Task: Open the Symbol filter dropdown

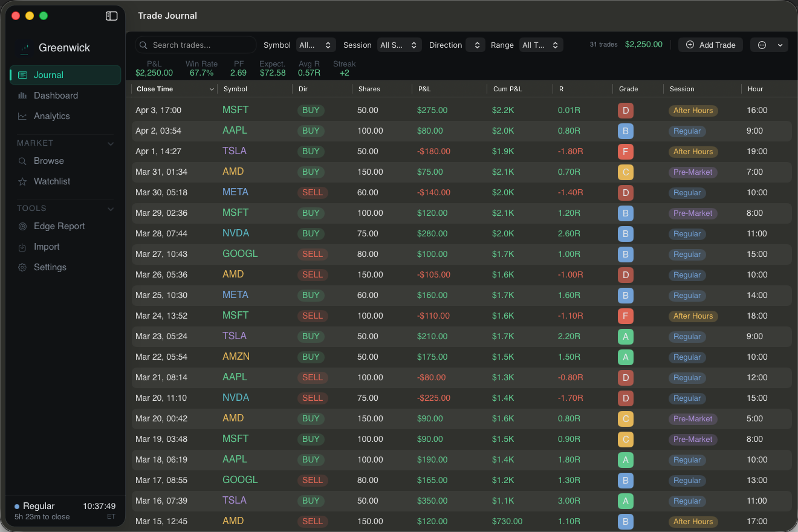Action: [x=316, y=45]
